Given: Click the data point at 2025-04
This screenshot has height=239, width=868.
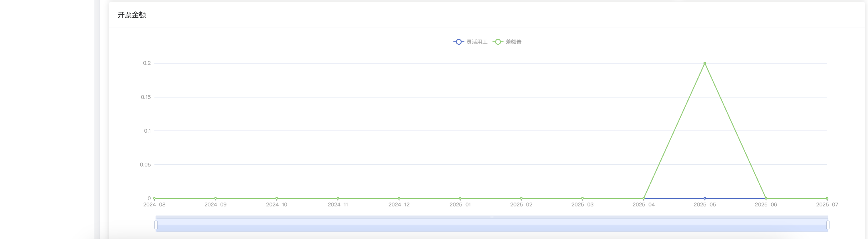Looking at the screenshot, I should pyautogui.click(x=644, y=198).
